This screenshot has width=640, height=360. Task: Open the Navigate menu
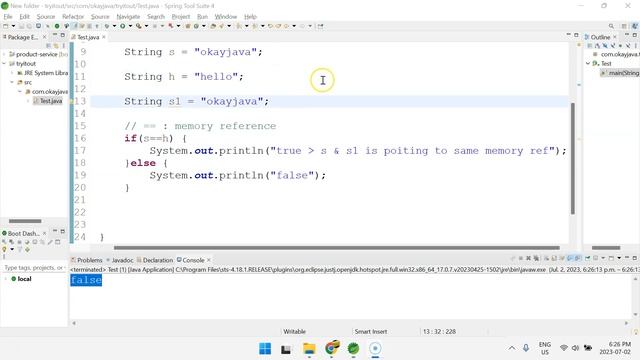[128, 17]
